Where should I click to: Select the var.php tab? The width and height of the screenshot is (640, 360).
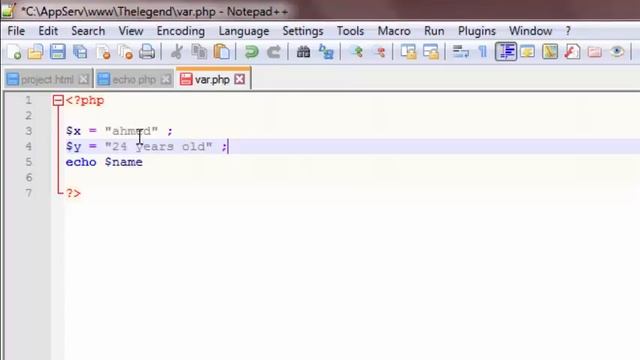pyautogui.click(x=212, y=79)
